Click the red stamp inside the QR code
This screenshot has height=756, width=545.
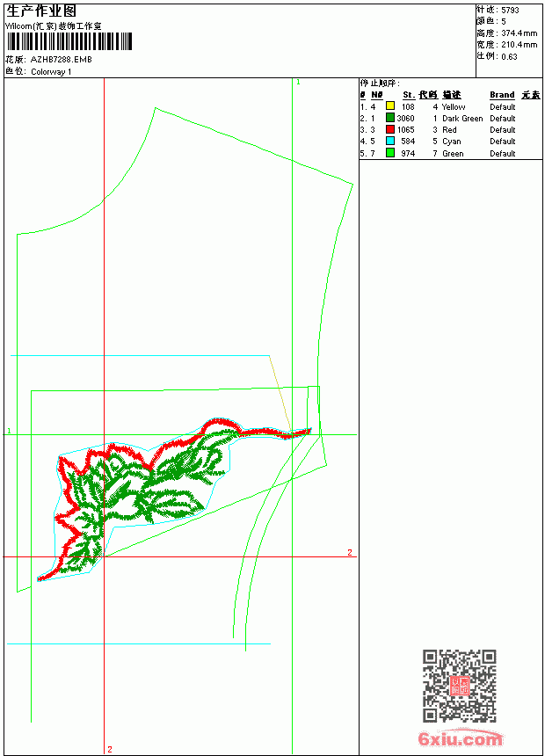[459, 686]
